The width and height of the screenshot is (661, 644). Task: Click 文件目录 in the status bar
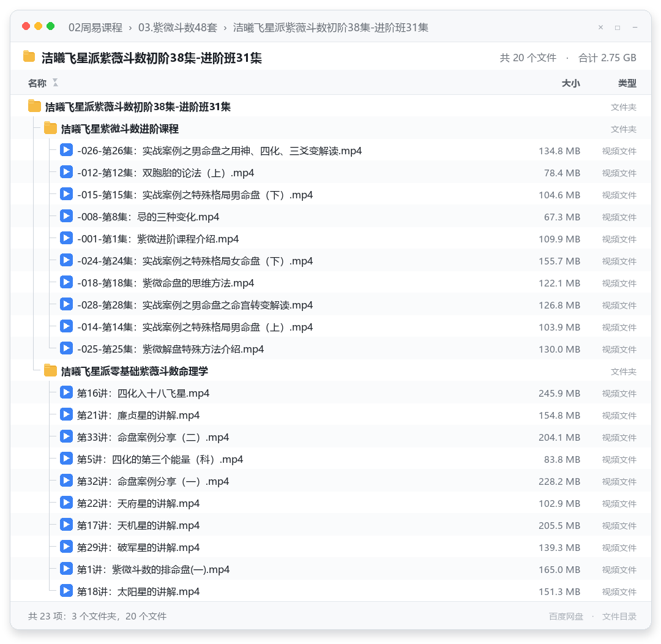pos(619,616)
